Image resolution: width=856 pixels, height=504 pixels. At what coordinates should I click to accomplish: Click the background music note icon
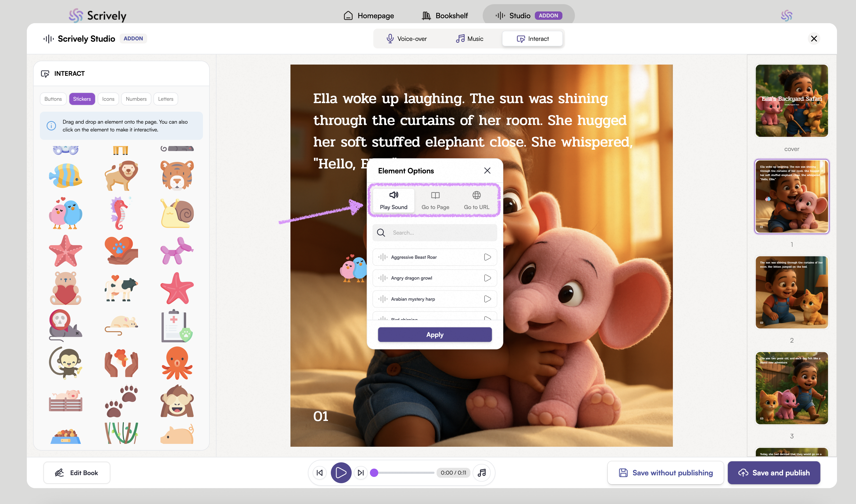(481, 473)
